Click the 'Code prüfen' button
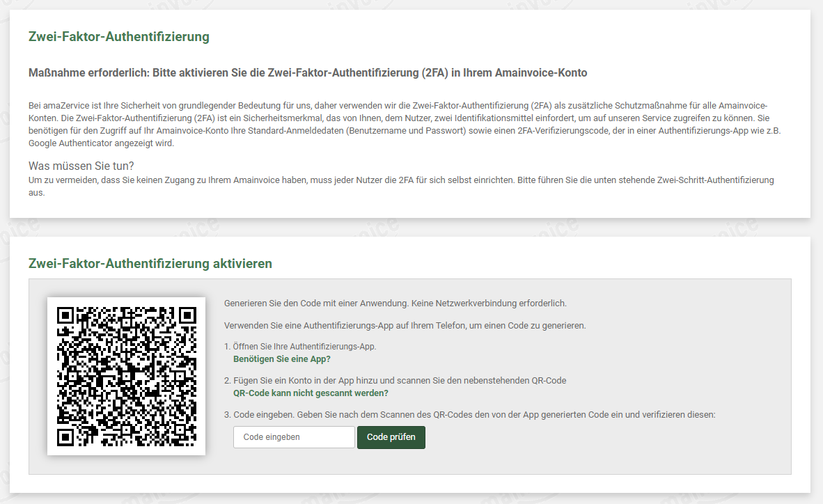Viewport: 823px width, 504px height. pyautogui.click(x=391, y=436)
